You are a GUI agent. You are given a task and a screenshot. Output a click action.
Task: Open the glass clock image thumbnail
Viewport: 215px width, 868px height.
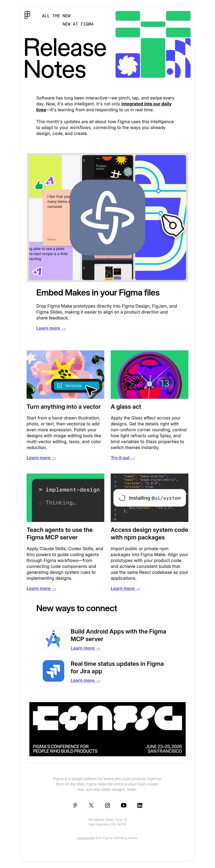[150, 374]
